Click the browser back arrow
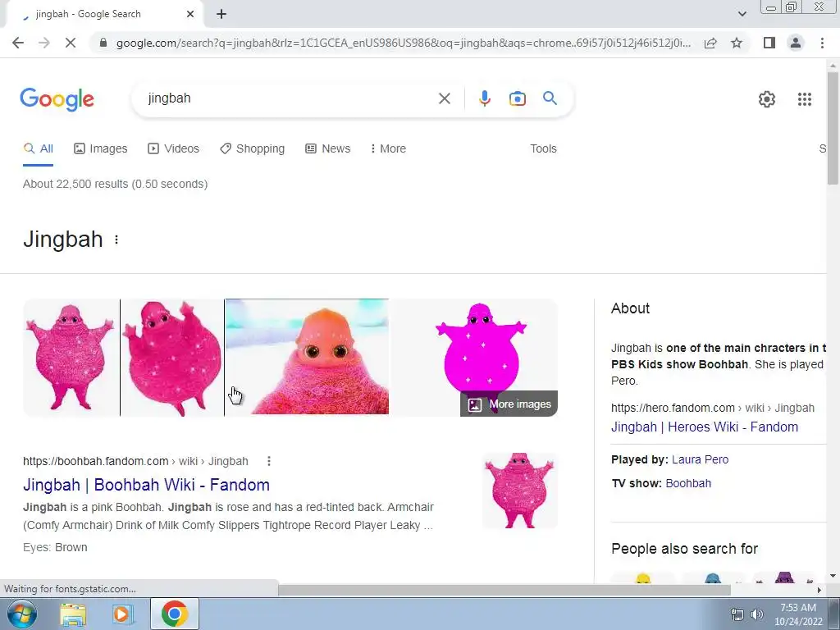Image resolution: width=840 pixels, height=630 pixels. tap(18, 43)
